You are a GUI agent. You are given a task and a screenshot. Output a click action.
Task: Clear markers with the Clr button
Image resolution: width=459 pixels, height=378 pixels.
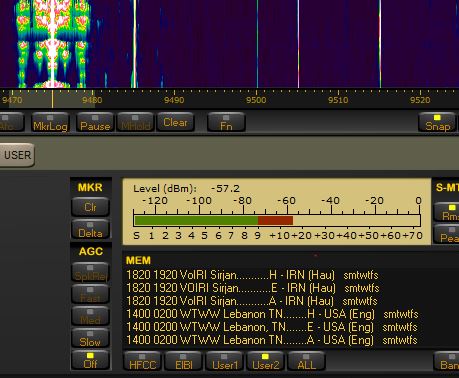(x=90, y=207)
